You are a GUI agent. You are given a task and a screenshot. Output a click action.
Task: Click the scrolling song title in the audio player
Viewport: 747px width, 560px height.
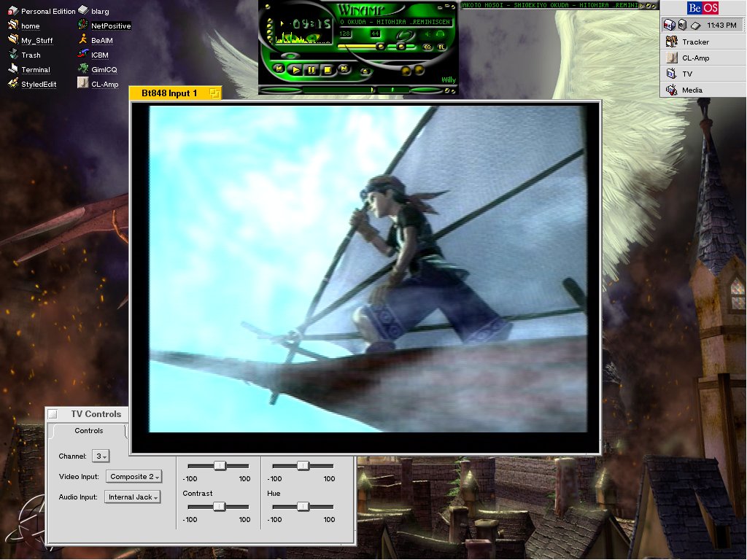[x=396, y=22]
